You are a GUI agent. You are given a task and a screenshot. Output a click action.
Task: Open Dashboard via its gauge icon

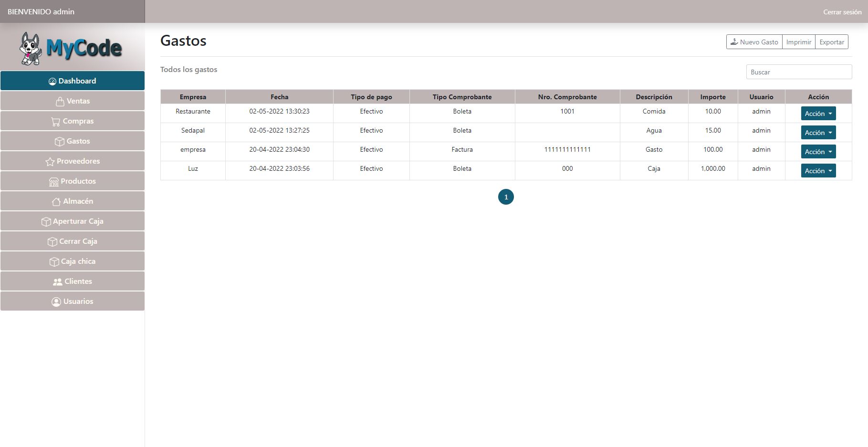[x=52, y=82]
